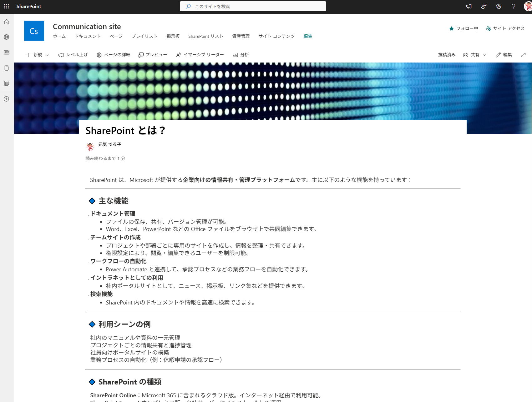The height and width of the screenshot is (402, 532).
Task: Select 掲示板 navigation item
Action: (x=173, y=36)
